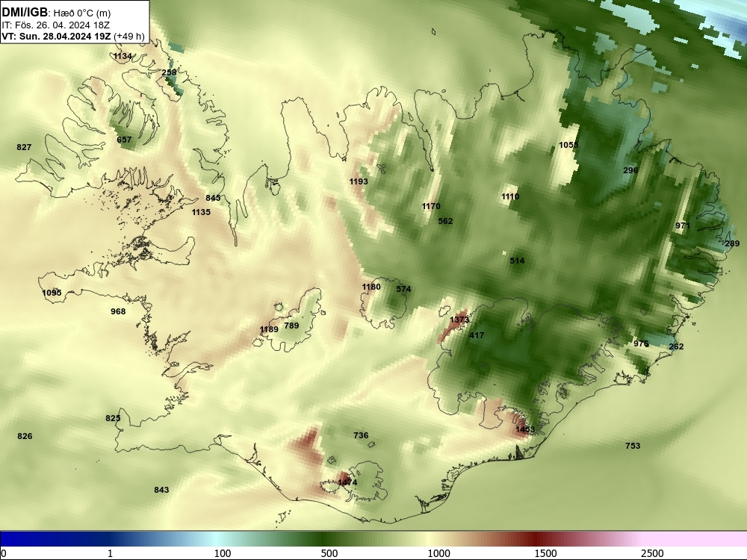Viewport: 747px width, 560px height.
Task: Select the 827 value over the ocean
Action: pyautogui.click(x=24, y=147)
